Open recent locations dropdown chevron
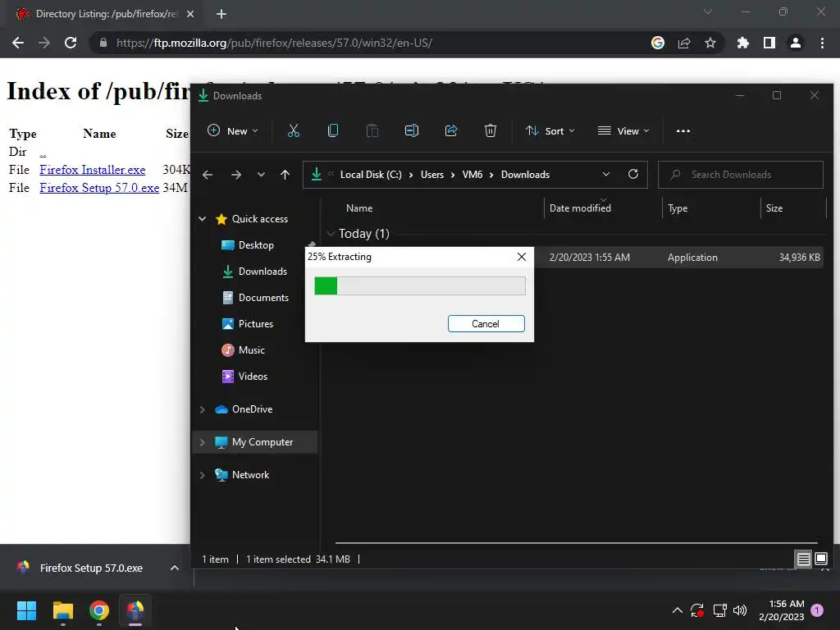This screenshot has height=630, width=840. pyautogui.click(x=261, y=175)
